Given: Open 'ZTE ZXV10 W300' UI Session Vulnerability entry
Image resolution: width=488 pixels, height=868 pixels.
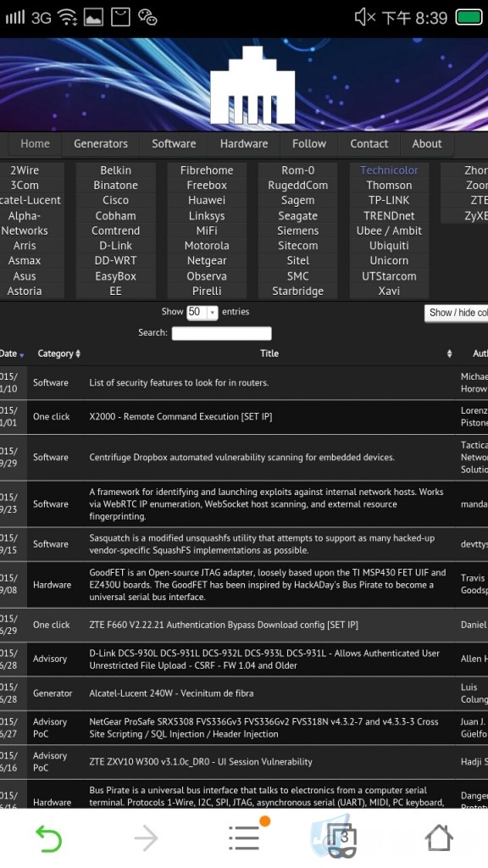Looking at the screenshot, I should [200, 762].
